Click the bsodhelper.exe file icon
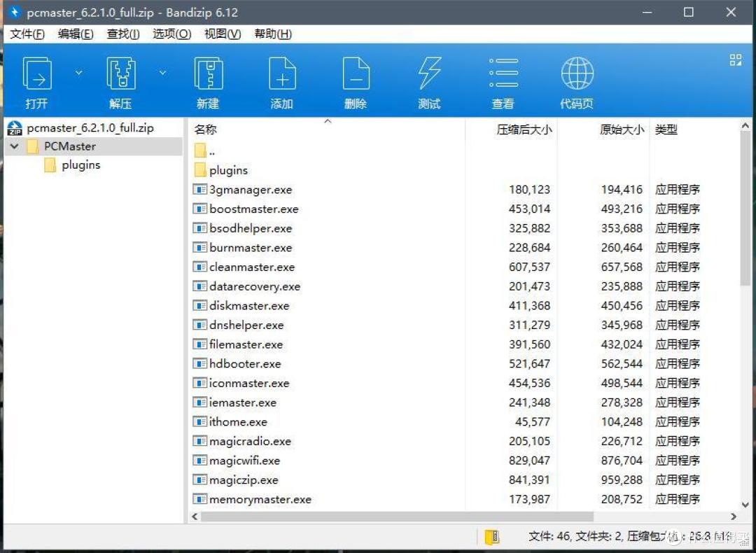 tap(200, 227)
